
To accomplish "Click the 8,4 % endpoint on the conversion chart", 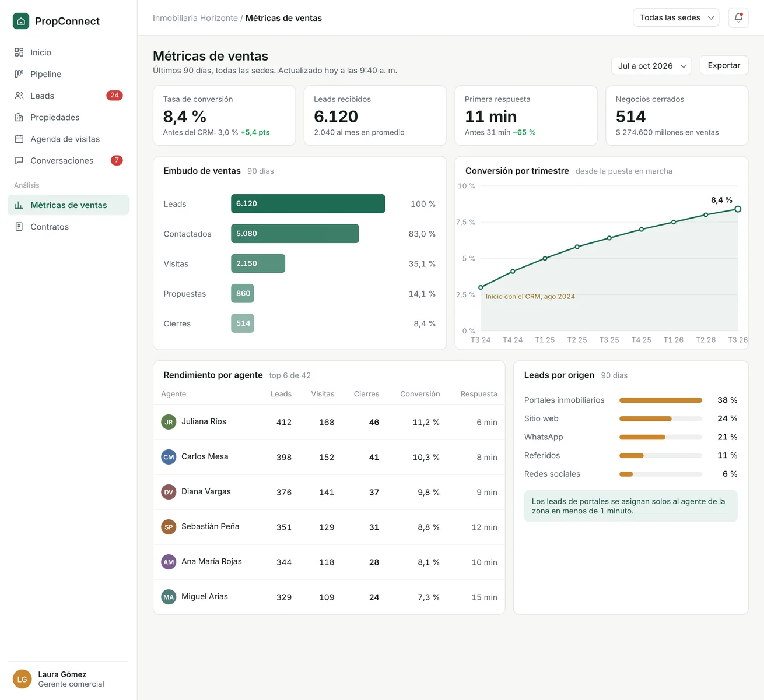I will pyautogui.click(x=738, y=209).
